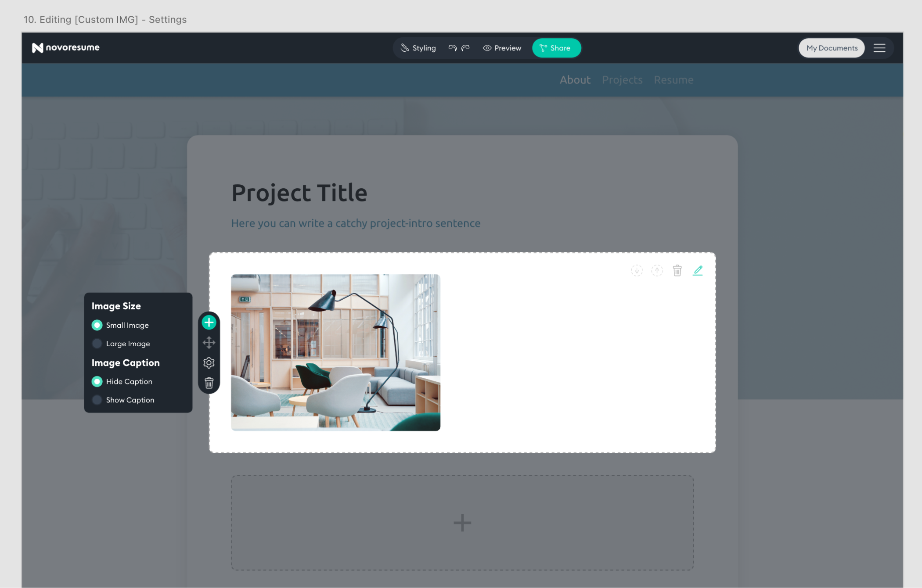Click the move arrows icon beside image
Viewport: 922px width, 588px height.
tap(209, 342)
